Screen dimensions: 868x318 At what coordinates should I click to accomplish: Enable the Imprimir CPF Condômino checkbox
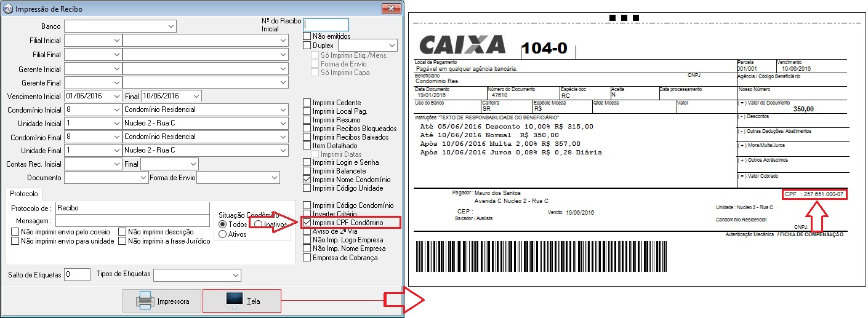point(307,223)
